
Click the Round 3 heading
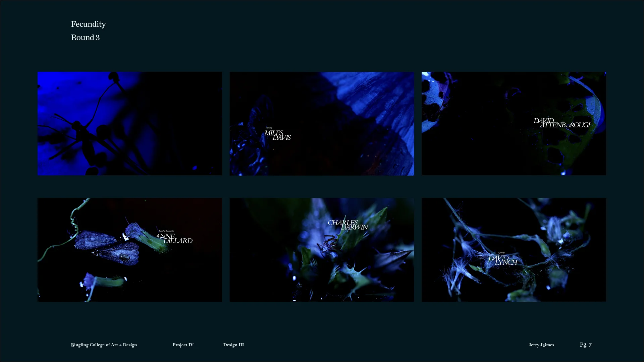pos(85,38)
